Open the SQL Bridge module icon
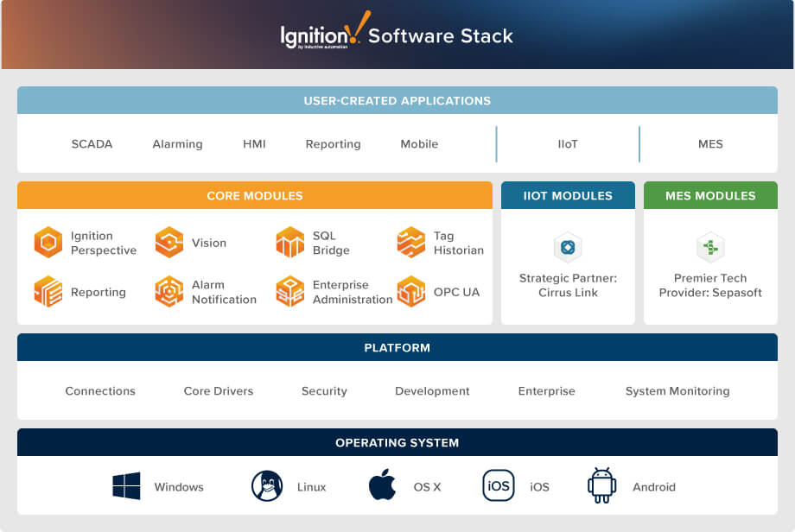Viewport: 795px width, 532px height. 289,243
